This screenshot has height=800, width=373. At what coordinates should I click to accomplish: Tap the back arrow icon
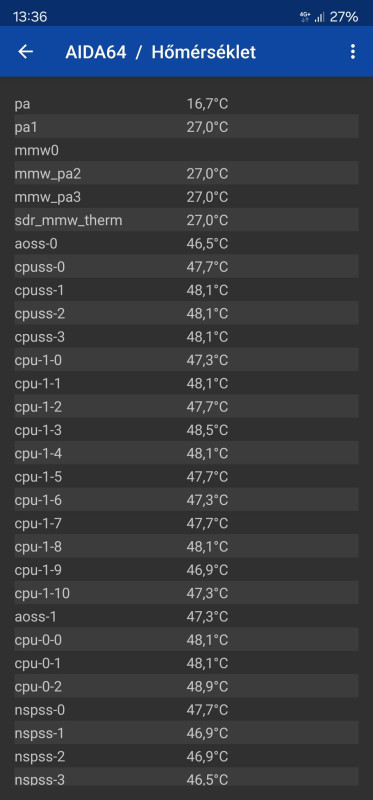(26, 52)
